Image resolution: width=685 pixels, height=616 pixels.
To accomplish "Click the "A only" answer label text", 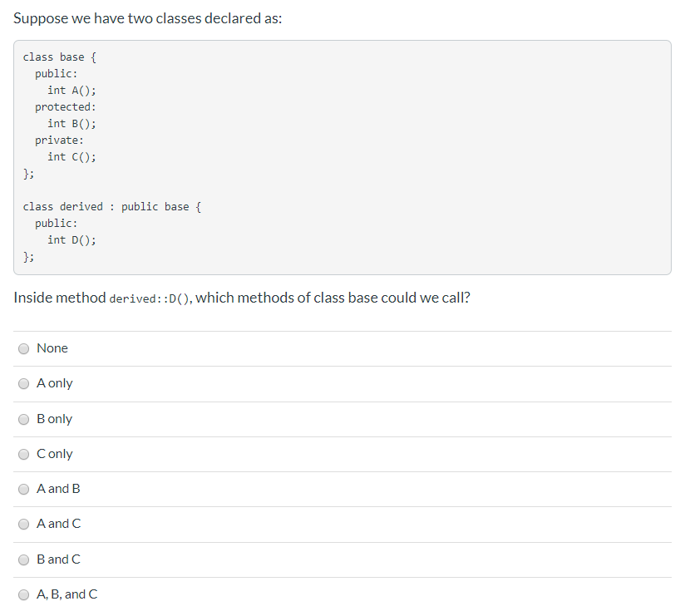I will click(x=54, y=383).
